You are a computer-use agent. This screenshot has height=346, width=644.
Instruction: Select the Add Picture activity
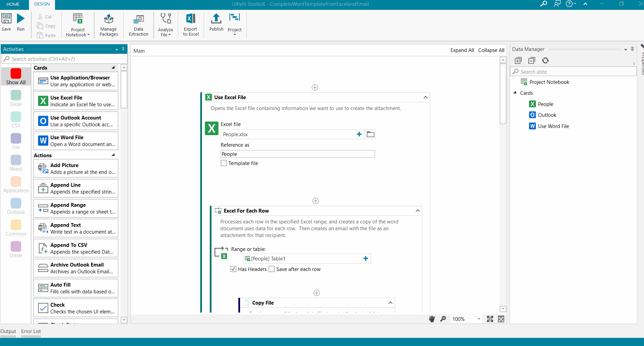coord(76,168)
